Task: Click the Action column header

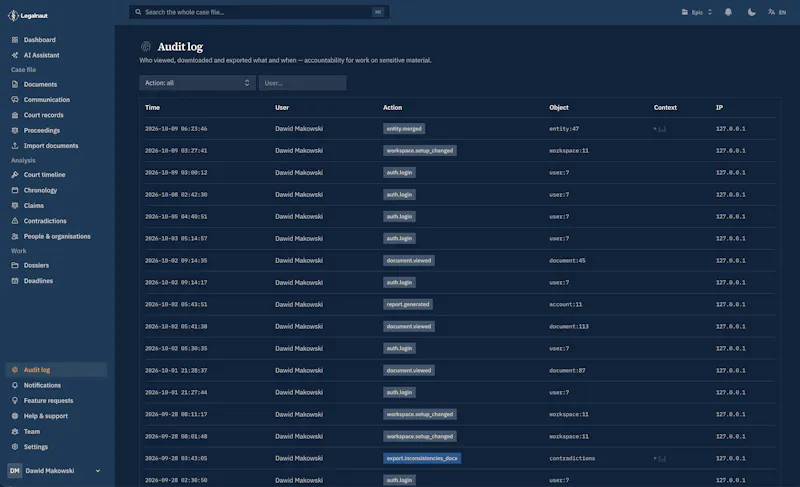Action: click(x=392, y=108)
